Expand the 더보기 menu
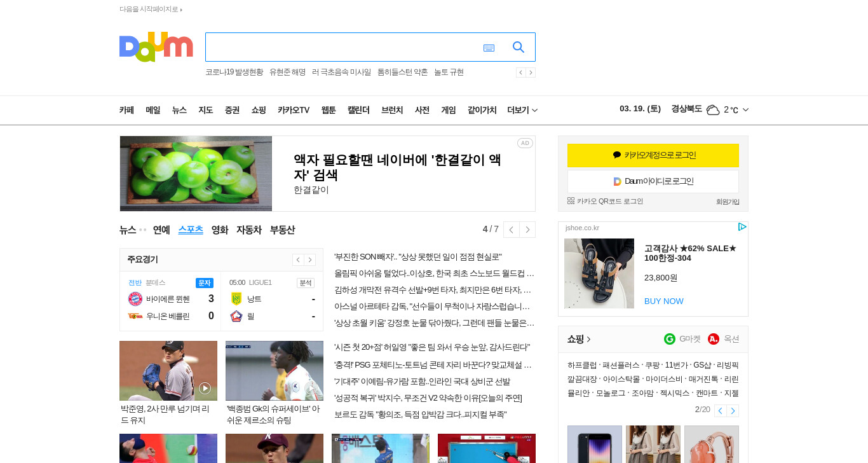This screenshot has width=868, height=463. [x=522, y=110]
